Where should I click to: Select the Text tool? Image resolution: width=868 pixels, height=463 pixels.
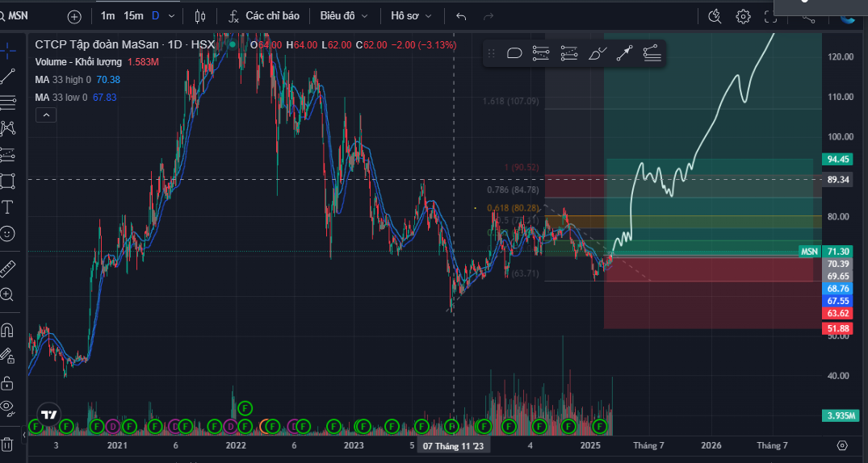click(x=8, y=208)
